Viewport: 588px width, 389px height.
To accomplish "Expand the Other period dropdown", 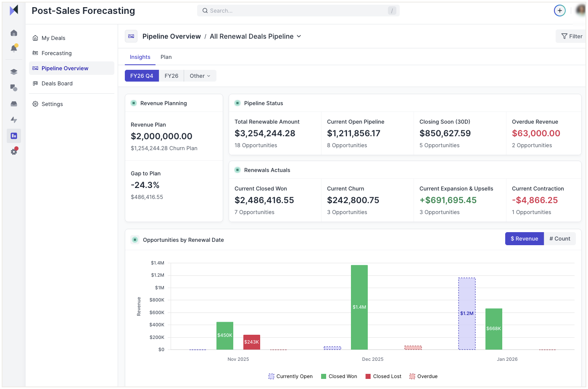I will [200, 76].
